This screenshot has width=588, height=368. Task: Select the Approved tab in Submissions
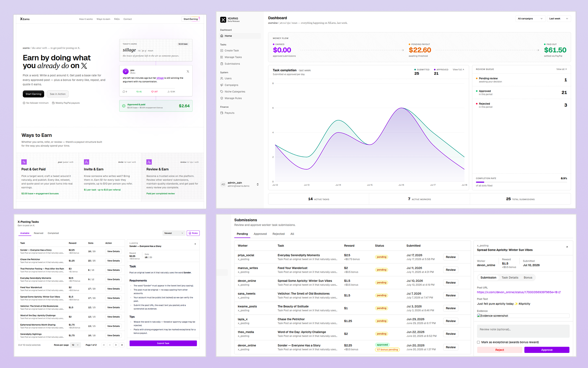260,234
